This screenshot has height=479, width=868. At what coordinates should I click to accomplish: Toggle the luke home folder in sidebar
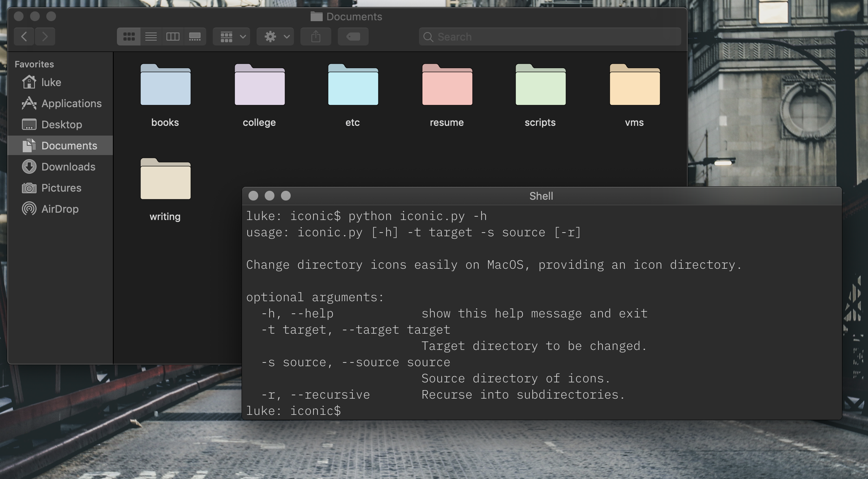51,82
